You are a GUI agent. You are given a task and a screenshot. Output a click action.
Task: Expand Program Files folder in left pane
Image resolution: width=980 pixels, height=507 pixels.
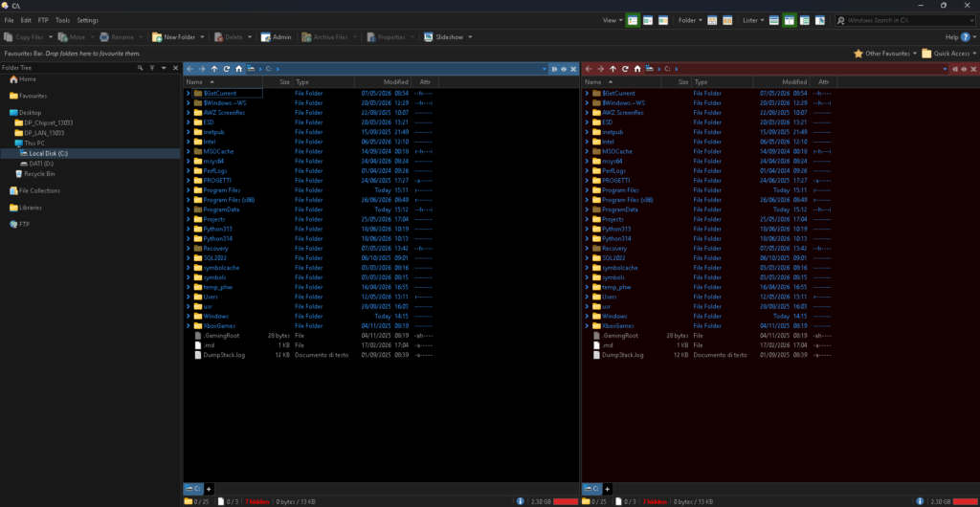coord(189,189)
